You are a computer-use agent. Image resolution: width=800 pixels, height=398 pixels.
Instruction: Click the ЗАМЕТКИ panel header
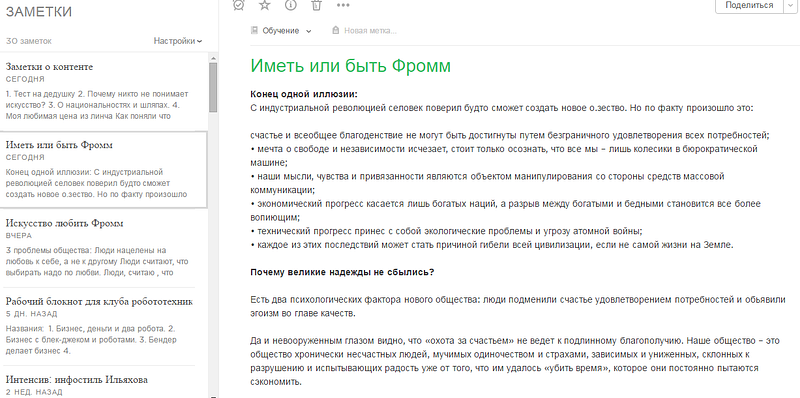[x=38, y=13]
